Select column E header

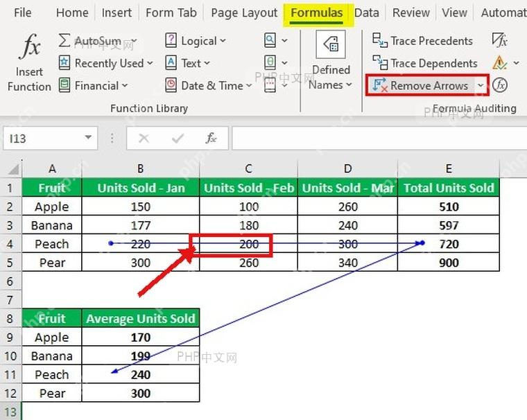[x=449, y=168]
